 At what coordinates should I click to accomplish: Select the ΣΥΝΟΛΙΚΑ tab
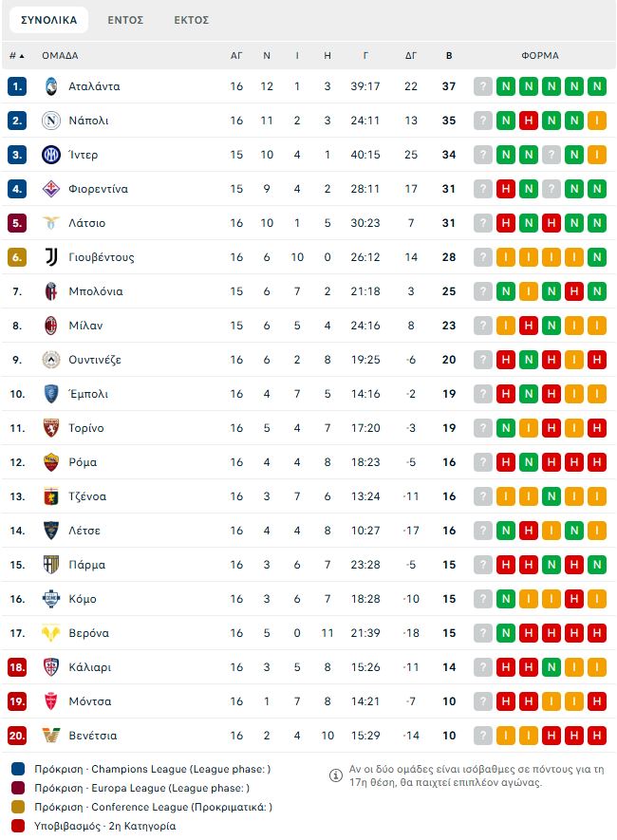coord(48,20)
